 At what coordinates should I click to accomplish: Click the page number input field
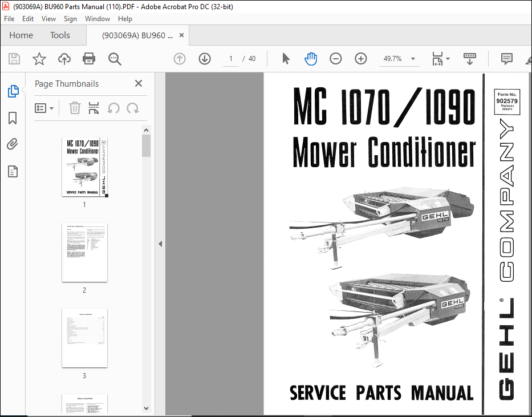pos(231,59)
